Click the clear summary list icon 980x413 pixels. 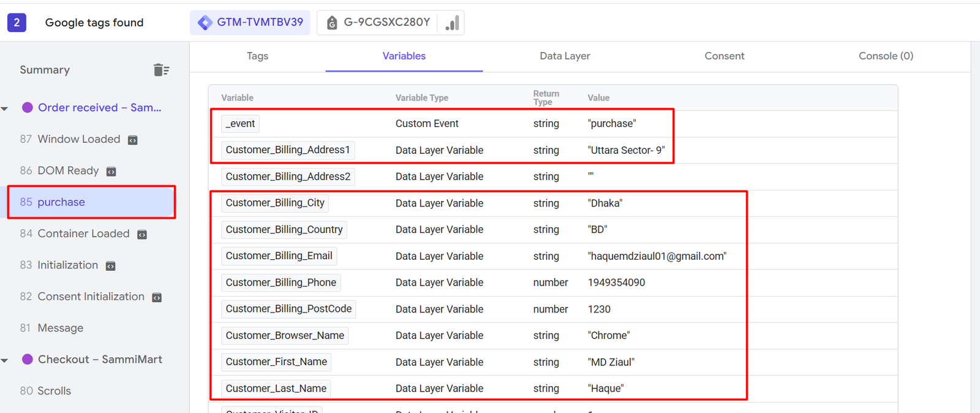[161, 70]
